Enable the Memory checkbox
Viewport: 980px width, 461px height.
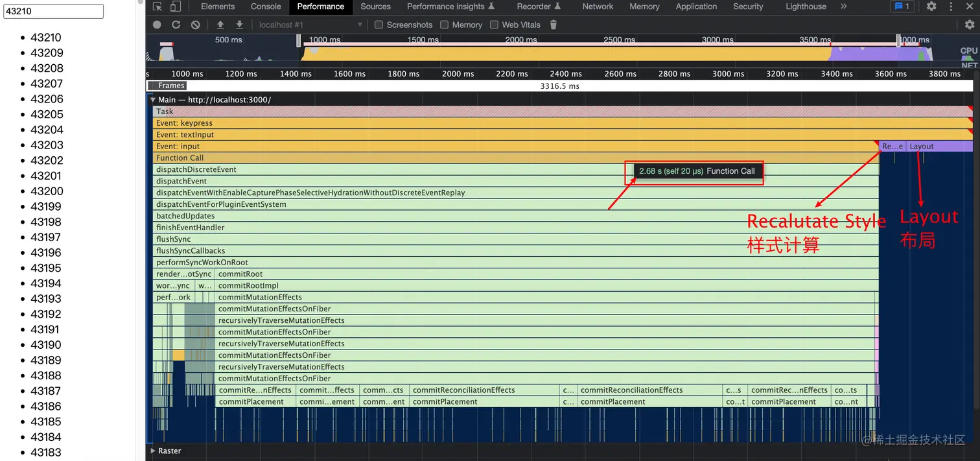444,25
